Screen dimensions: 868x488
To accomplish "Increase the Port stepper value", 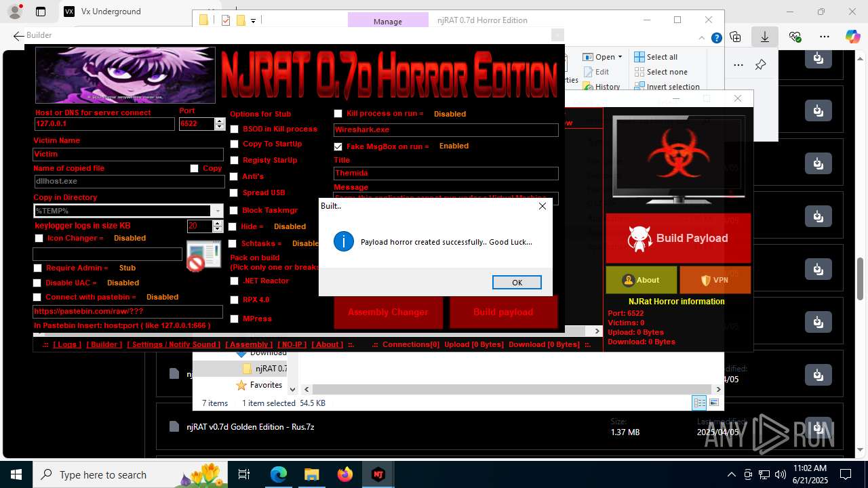I will pyautogui.click(x=219, y=121).
